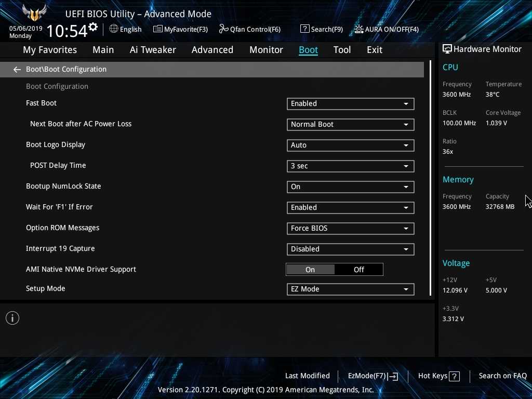Open Hot Keys help

pos(438,376)
